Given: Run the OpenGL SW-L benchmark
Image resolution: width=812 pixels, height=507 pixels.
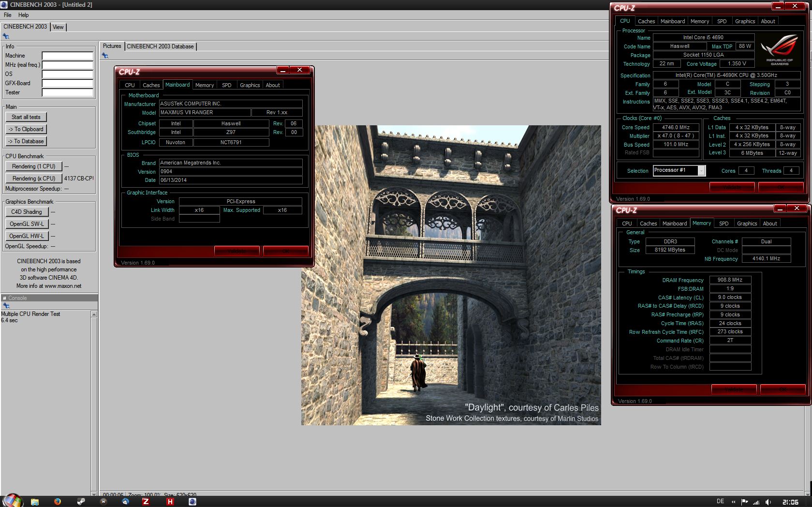Looking at the screenshot, I should pyautogui.click(x=27, y=224).
